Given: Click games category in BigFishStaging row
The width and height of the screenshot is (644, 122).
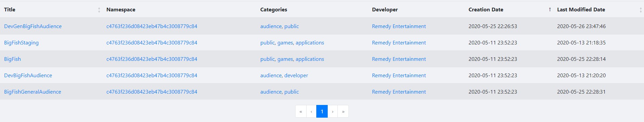Looking at the screenshot, I should [285, 42].
